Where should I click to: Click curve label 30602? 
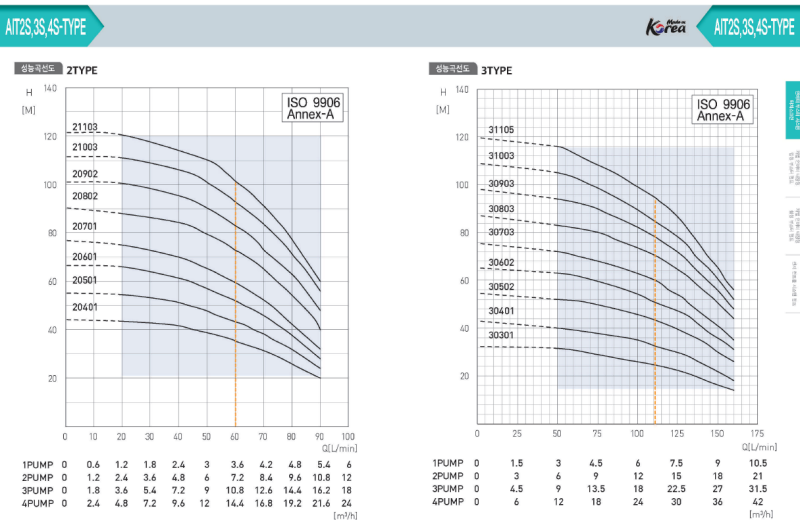(x=501, y=263)
